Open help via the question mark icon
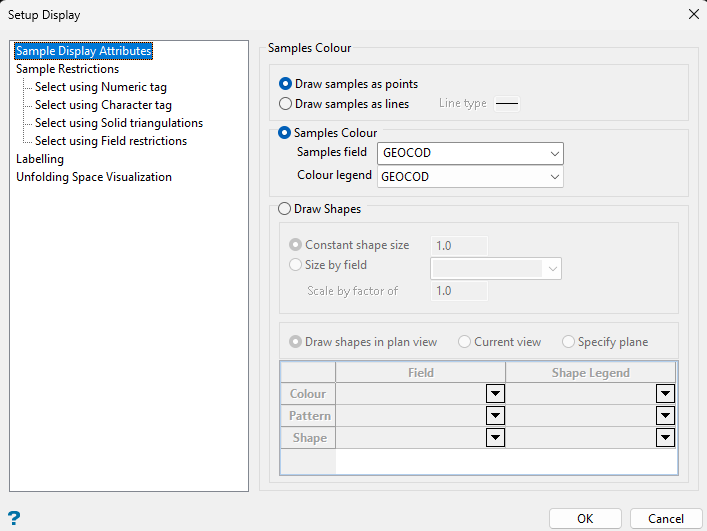The width and height of the screenshot is (707, 531). (14, 517)
